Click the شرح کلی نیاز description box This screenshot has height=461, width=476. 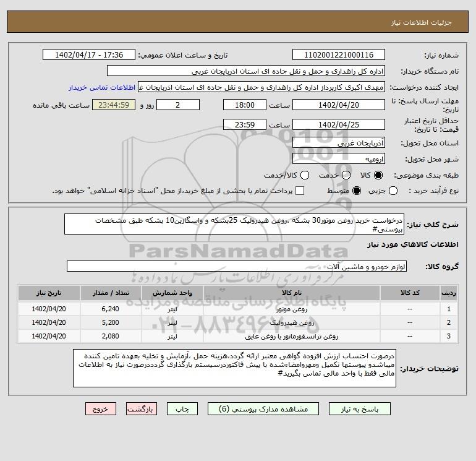(234, 224)
